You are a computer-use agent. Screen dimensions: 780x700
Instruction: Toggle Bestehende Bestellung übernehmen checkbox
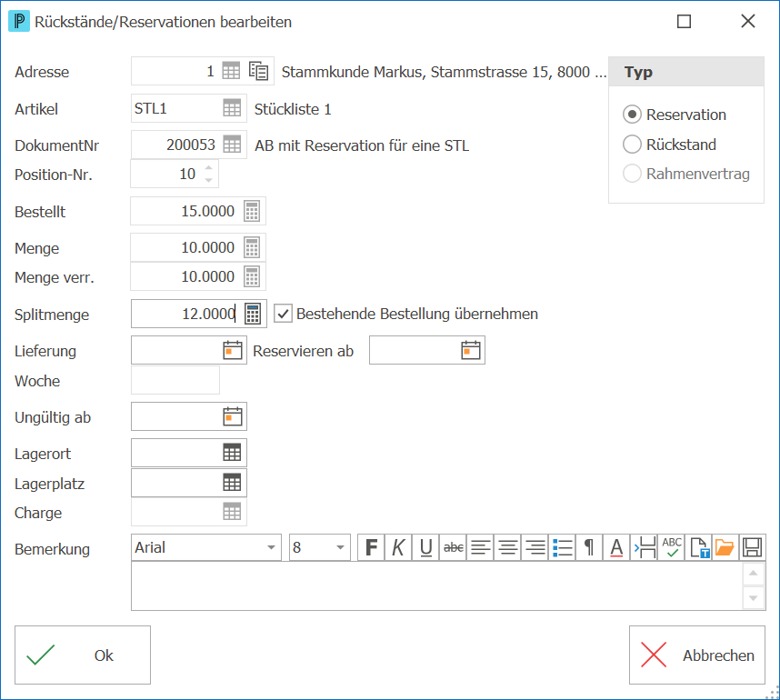[x=283, y=314]
